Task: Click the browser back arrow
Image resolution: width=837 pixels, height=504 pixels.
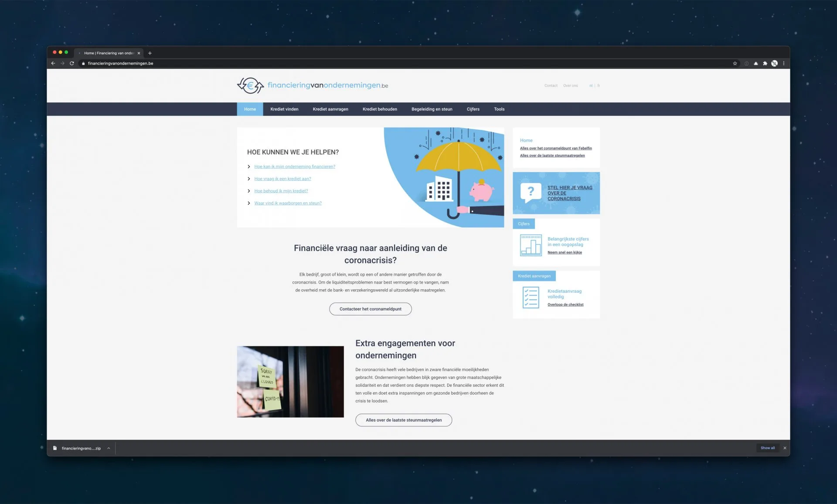Action: (53, 64)
